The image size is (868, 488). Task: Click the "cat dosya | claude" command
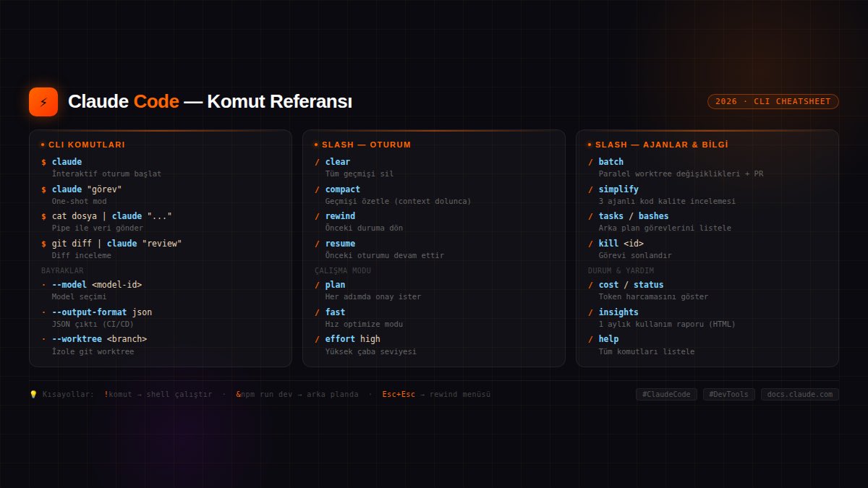(x=106, y=216)
